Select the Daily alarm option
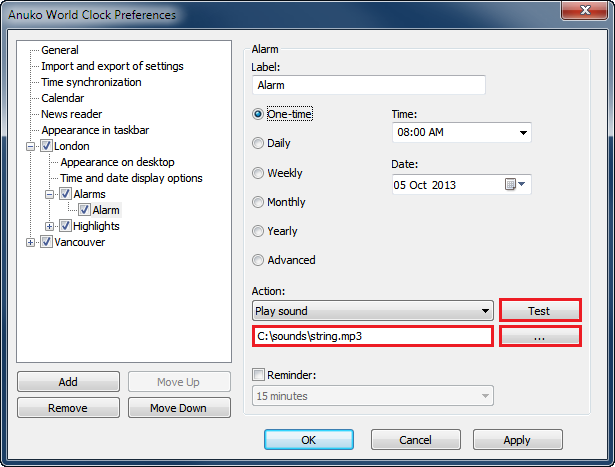 point(258,144)
